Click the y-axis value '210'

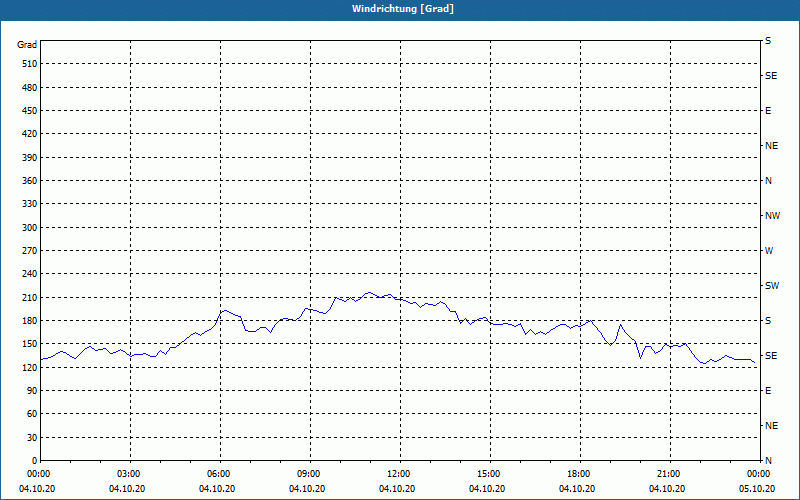coord(30,297)
